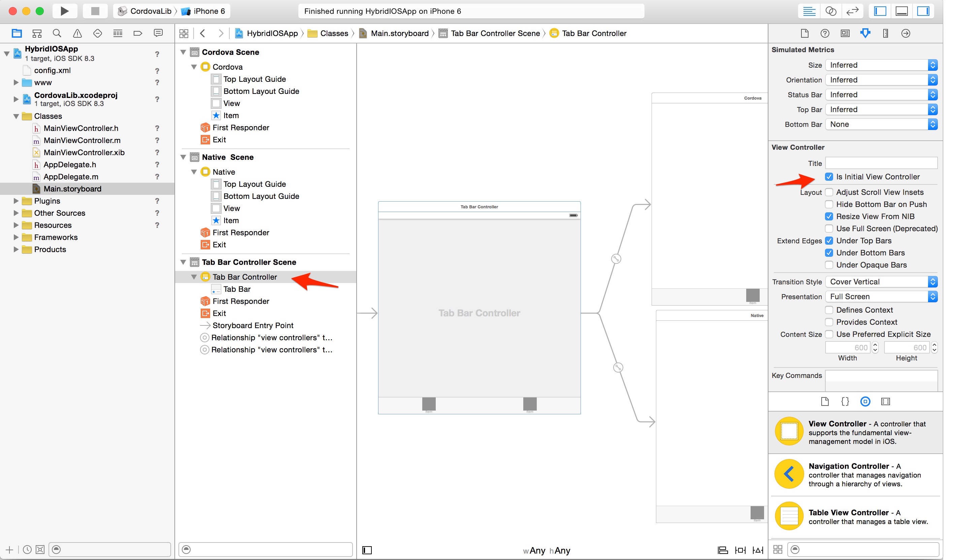The width and height of the screenshot is (957, 560).
Task: Enable Adjust Scroll View Insets
Action: [829, 192]
